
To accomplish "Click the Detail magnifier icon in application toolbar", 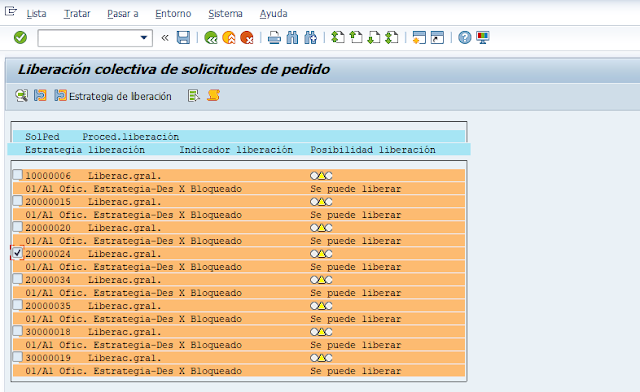I will pyautogui.click(x=22, y=96).
